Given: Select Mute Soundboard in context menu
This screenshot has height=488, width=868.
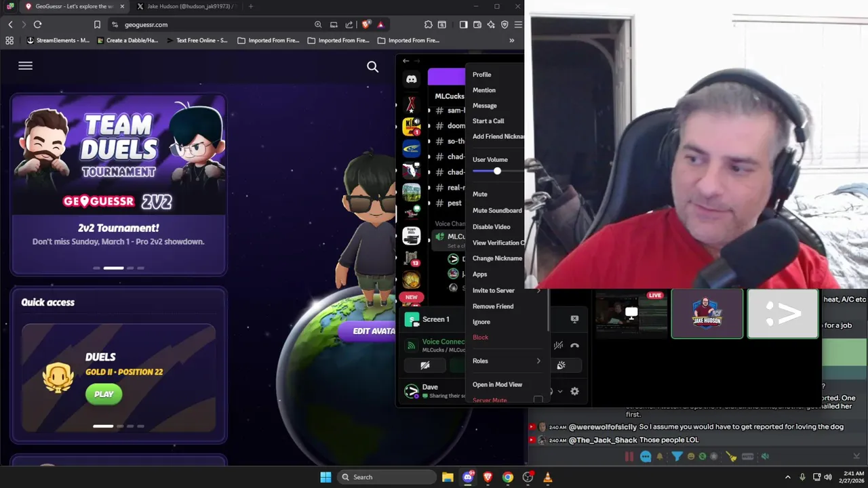Looking at the screenshot, I should pyautogui.click(x=497, y=211).
